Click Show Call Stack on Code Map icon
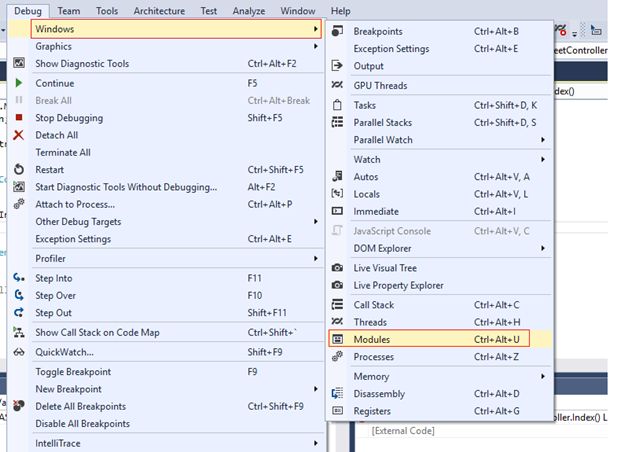 (x=19, y=332)
